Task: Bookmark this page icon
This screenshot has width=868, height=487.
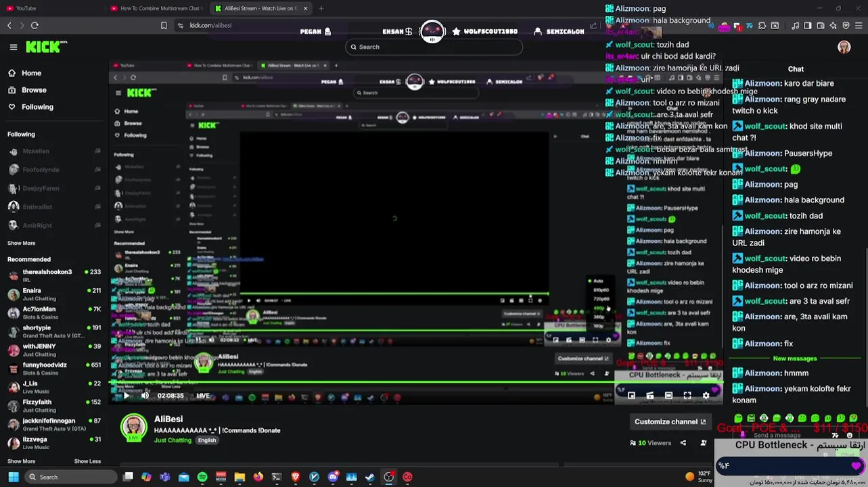Action: click(x=164, y=25)
